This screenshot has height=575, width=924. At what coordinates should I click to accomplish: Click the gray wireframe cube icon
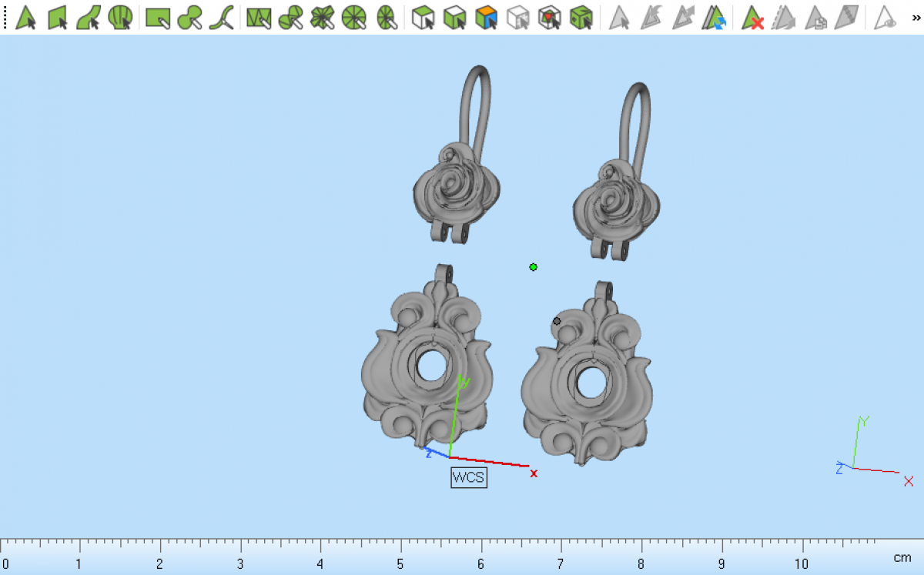(518, 17)
